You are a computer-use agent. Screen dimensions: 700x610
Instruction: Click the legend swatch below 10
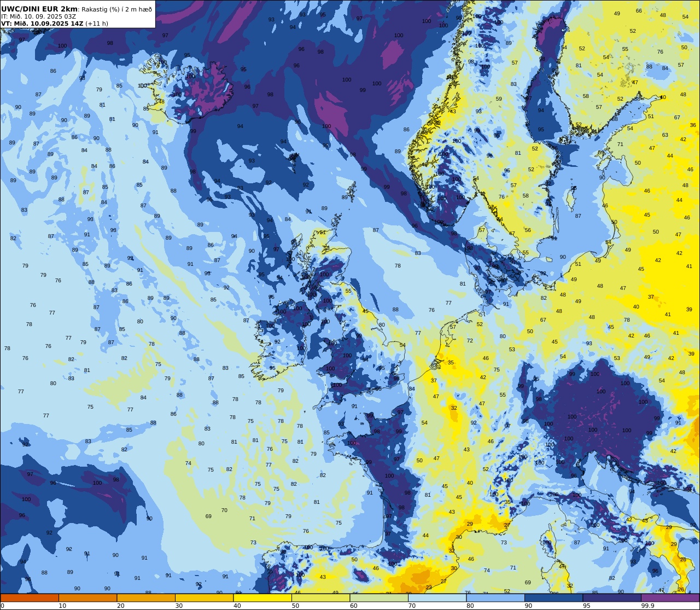tap(30, 598)
